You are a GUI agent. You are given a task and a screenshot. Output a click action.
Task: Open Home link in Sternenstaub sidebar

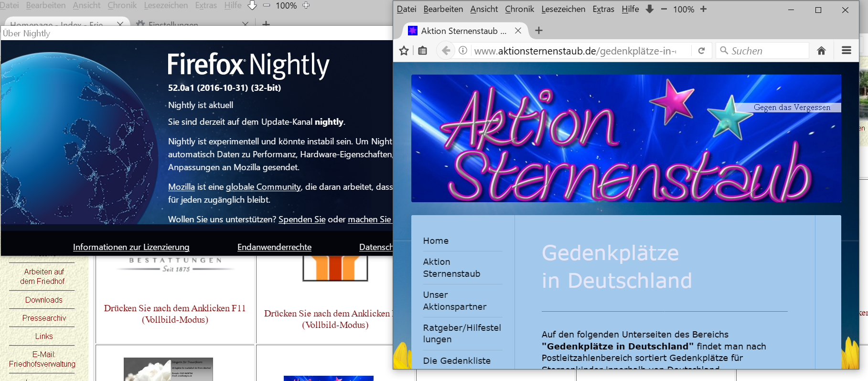tap(436, 241)
